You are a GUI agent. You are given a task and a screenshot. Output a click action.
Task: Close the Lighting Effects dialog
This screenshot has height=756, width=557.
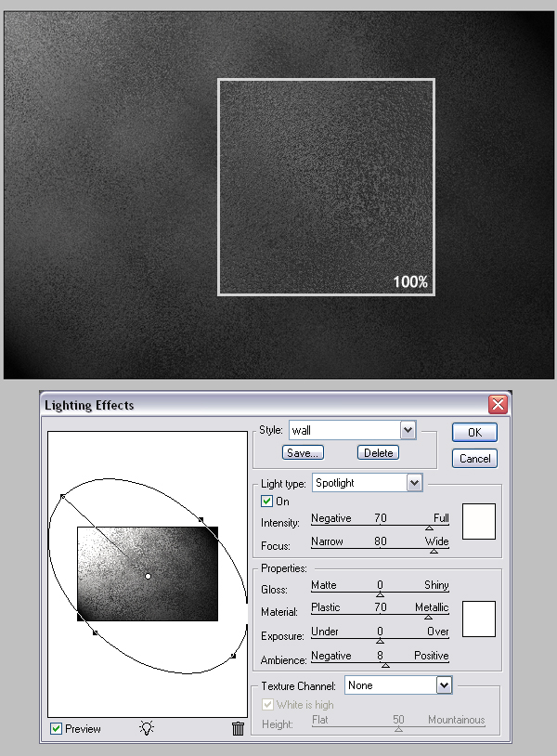498,404
